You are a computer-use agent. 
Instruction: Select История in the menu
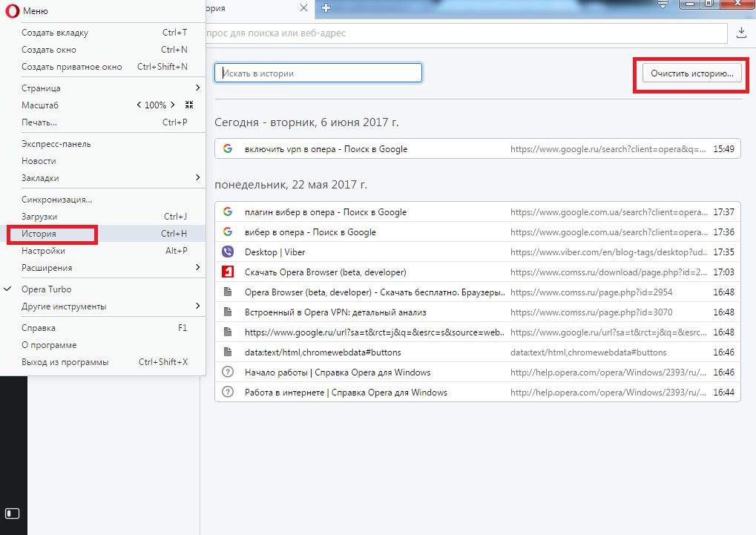(102, 234)
